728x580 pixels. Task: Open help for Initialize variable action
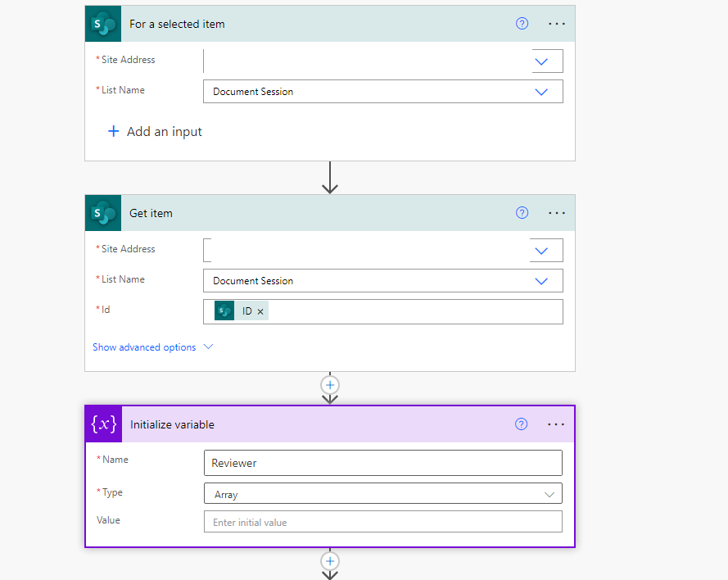[x=521, y=424]
